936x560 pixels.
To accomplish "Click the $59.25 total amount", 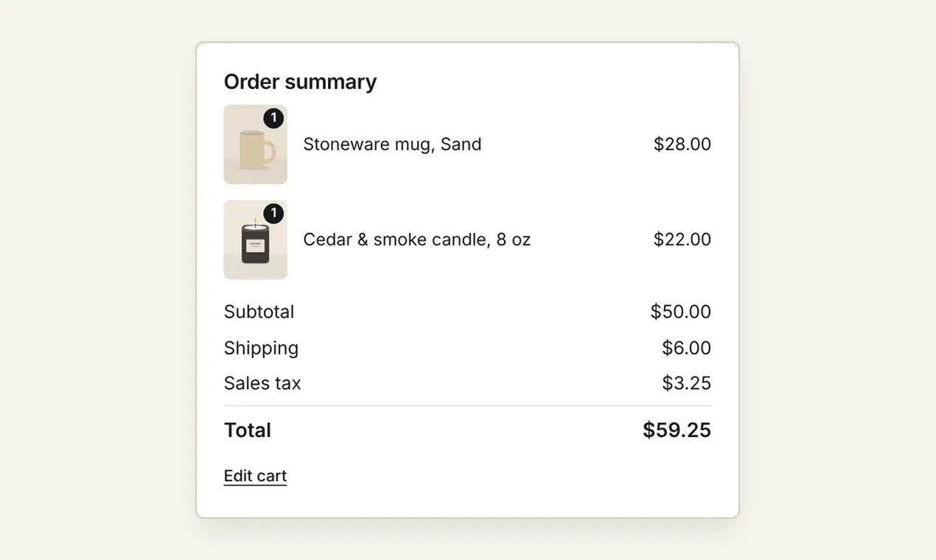I will 677,430.
